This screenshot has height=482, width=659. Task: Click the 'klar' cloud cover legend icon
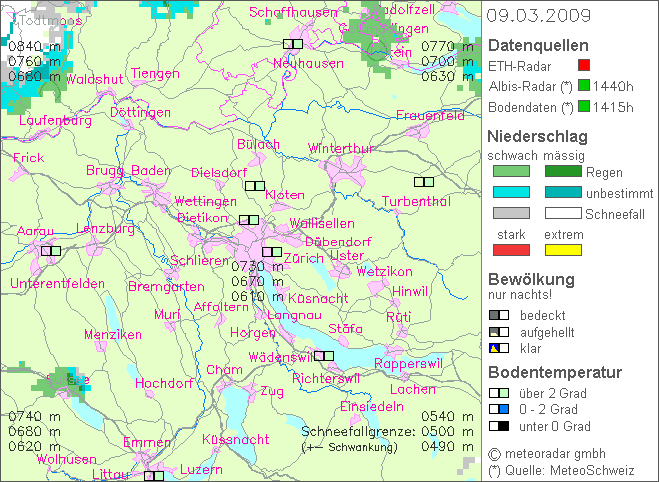499,348
